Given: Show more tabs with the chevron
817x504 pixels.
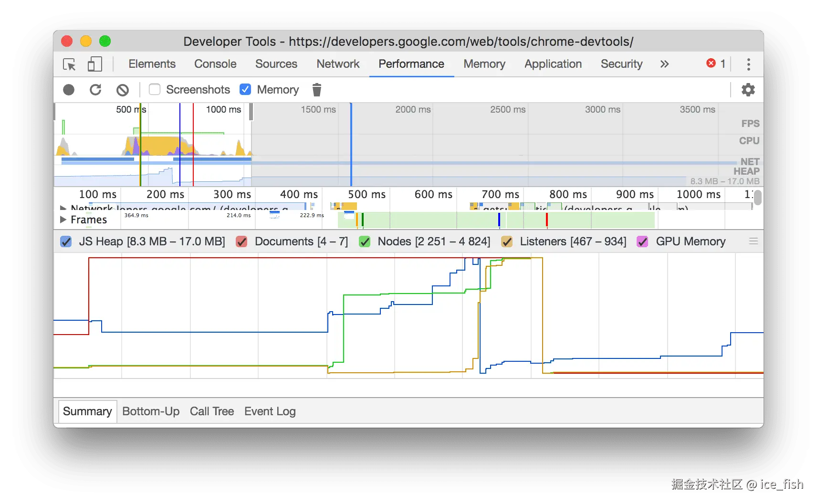Looking at the screenshot, I should click(x=664, y=64).
